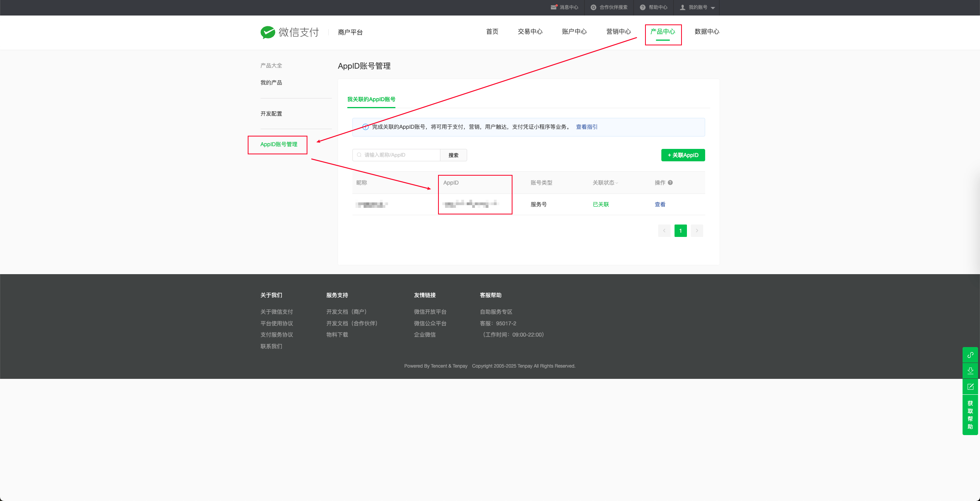The image size is (980, 501).
Task: Go to next page arrow
Action: [697, 231]
